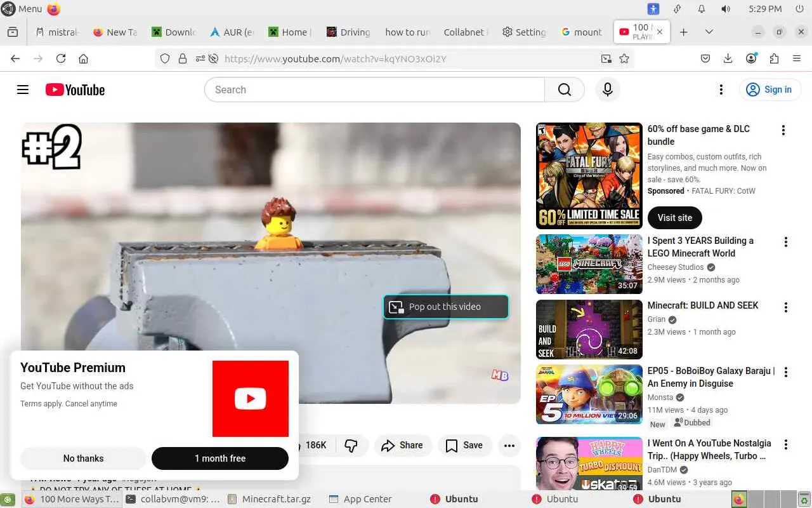Screen dimensions: 812x508
Task: Open options for Minecraft: BUILD AND SEEK
Action: (785, 307)
